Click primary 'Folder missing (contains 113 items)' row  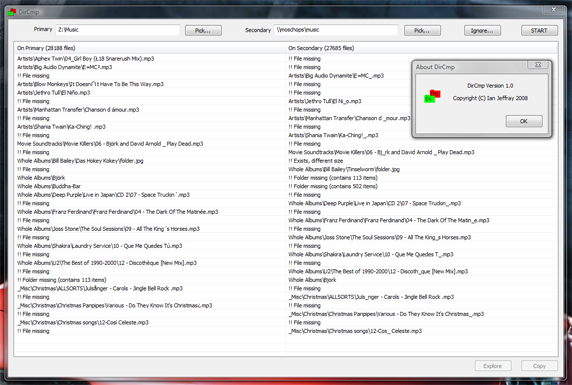pyautogui.click(x=62, y=280)
